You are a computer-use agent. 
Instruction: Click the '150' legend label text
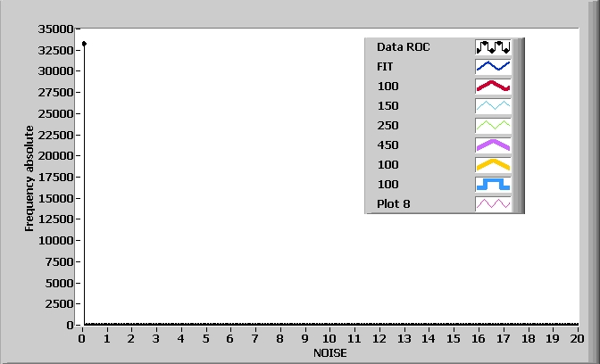[387, 106]
